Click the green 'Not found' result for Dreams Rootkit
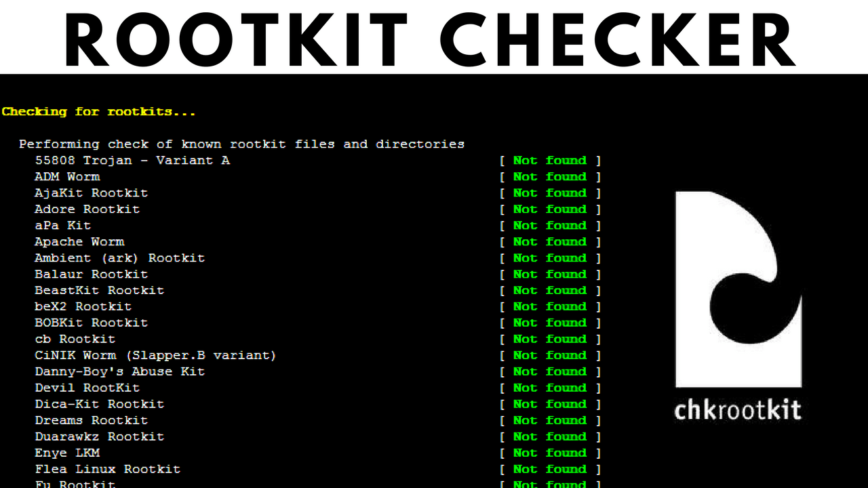 [551, 420]
